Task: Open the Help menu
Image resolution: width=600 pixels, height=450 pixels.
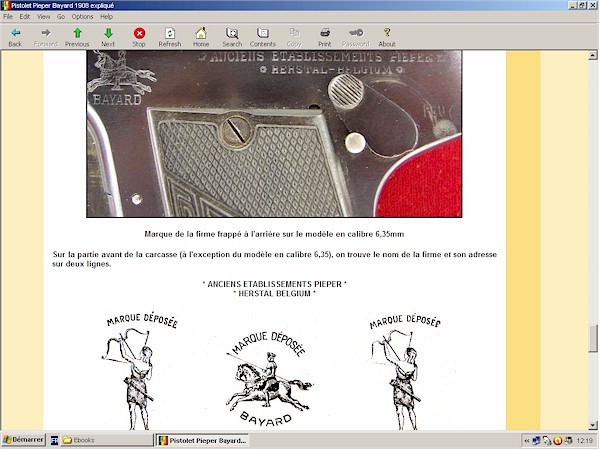Action: (106, 16)
